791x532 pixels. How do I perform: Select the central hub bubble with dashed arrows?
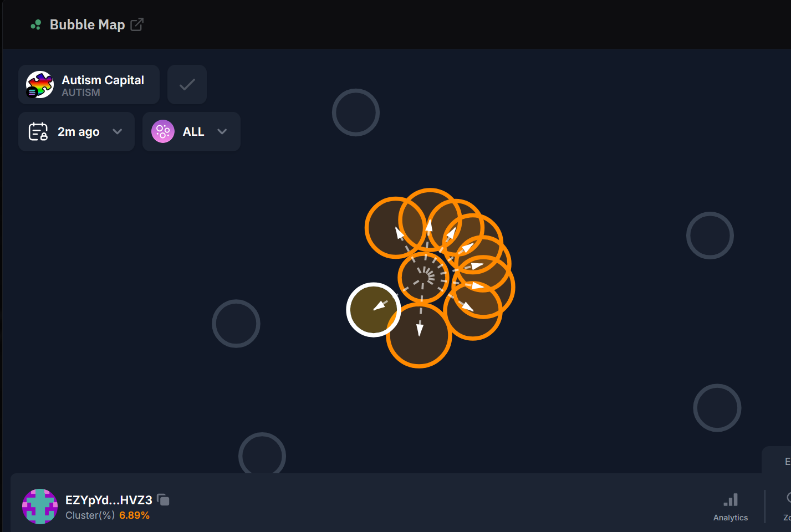click(424, 277)
